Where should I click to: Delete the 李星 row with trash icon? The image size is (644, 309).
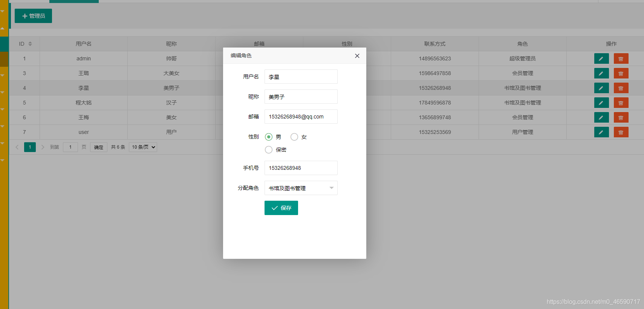coord(621,88)
